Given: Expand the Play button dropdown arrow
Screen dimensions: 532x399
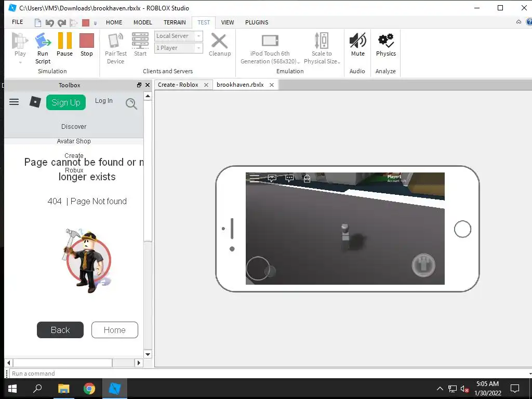Looking at the screenshot, I should [20, 62].
